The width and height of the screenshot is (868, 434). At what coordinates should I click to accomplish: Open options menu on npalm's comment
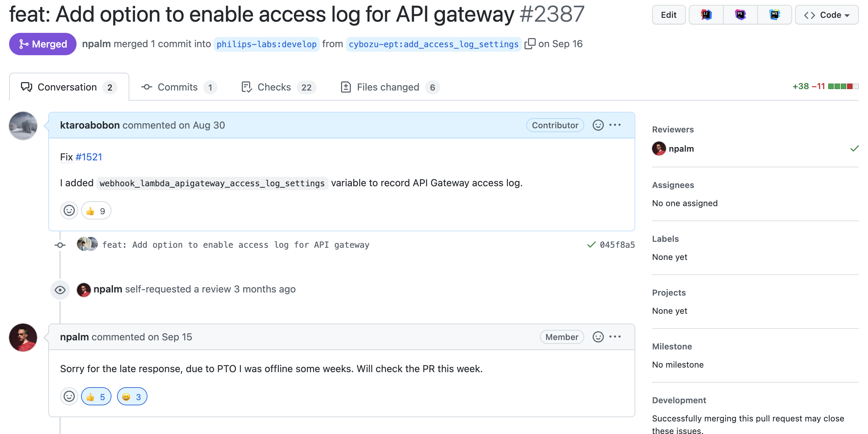(x=615, y=337)
